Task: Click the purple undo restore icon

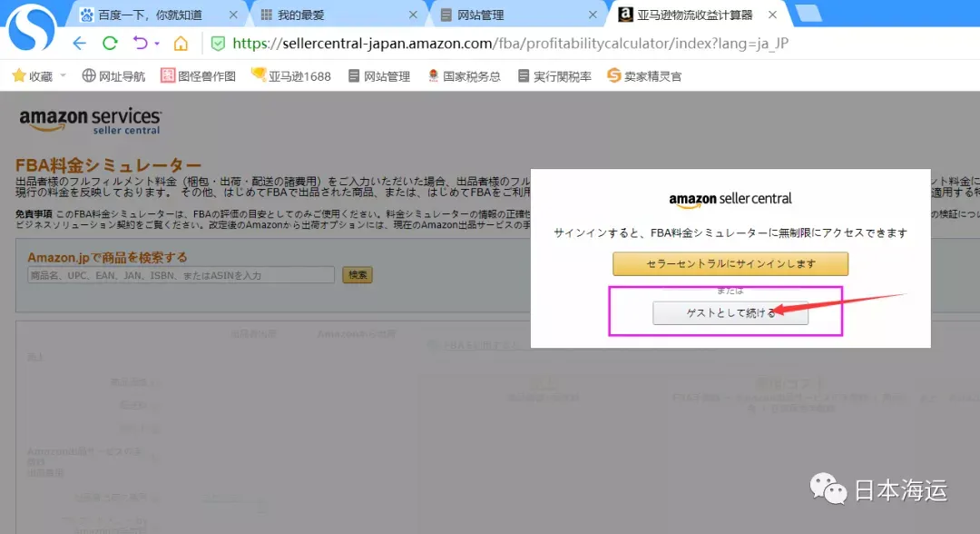Action: [x=140, y=44]
